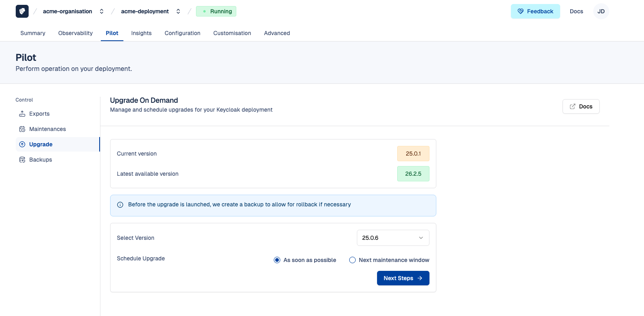Click the Maintenances calendar icon in sidebar
The image size is (644, 316).
[x=22, y=129]
